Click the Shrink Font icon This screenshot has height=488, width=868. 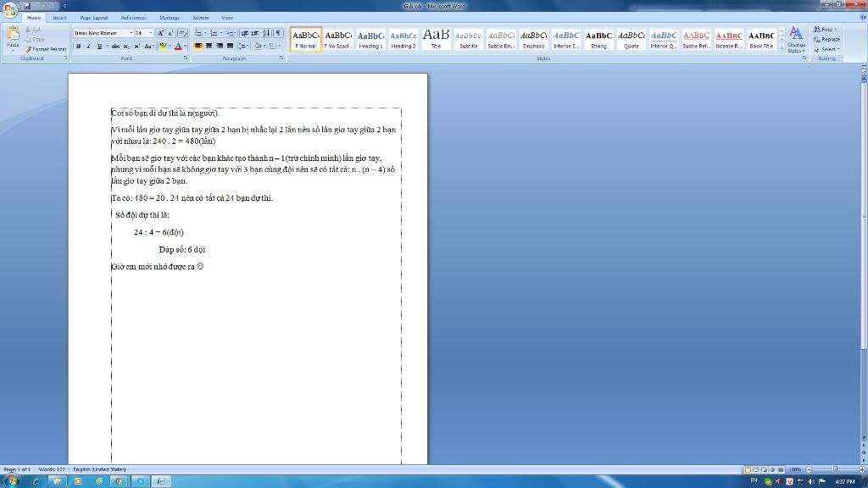coord(170,33)
